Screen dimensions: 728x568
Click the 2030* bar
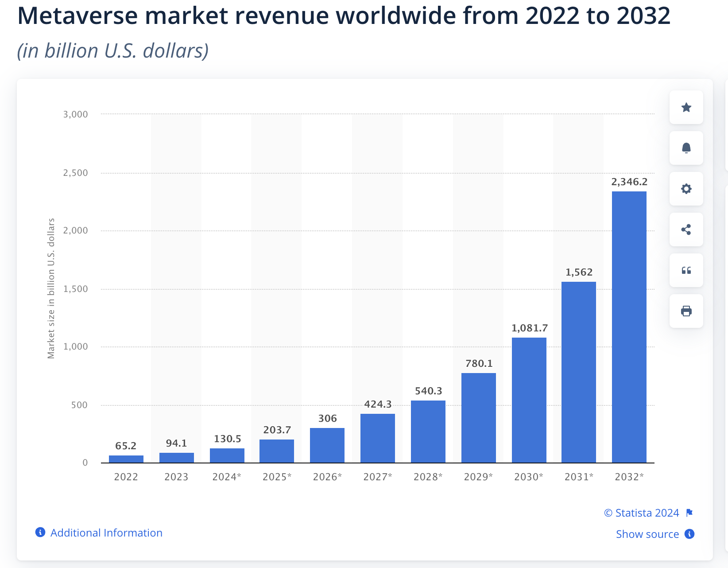tap(529, 400)
